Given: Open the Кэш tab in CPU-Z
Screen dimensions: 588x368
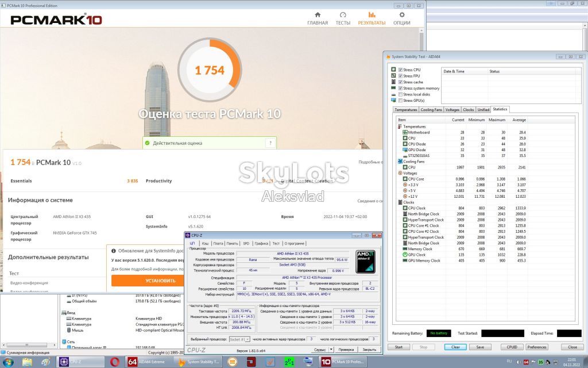Looking at the screenshot, I should coord(205,243).
